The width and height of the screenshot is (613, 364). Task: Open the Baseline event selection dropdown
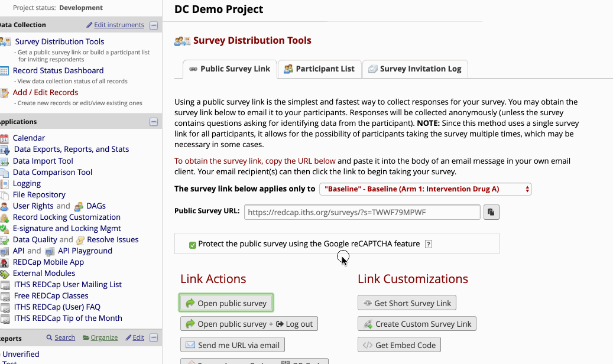tap(426, 189)
